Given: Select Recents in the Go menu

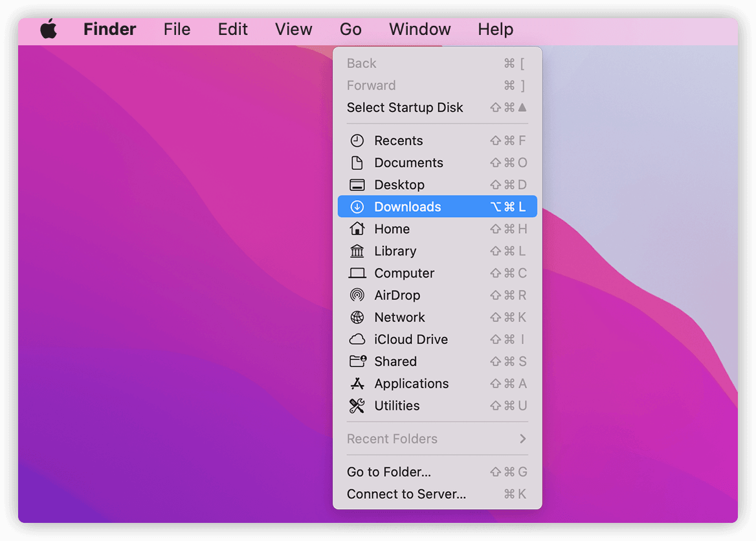Looking at the screenshot, I should [x=438, y=141].
